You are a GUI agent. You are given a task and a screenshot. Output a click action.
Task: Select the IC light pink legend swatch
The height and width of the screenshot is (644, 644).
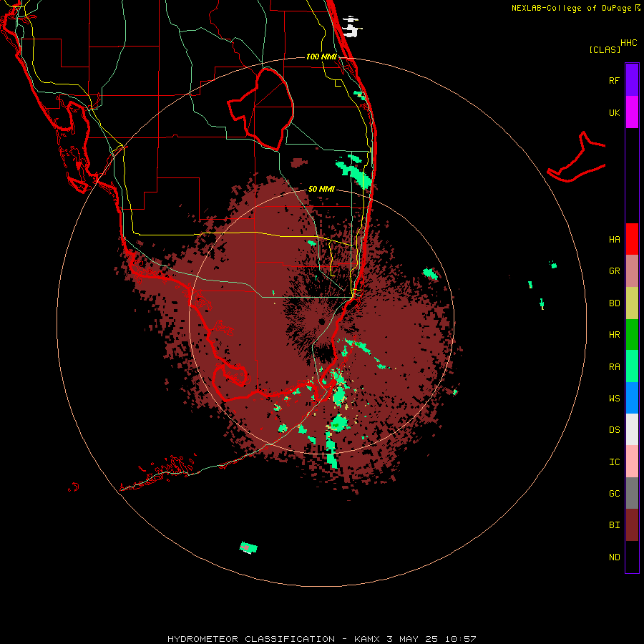[632, 462]
